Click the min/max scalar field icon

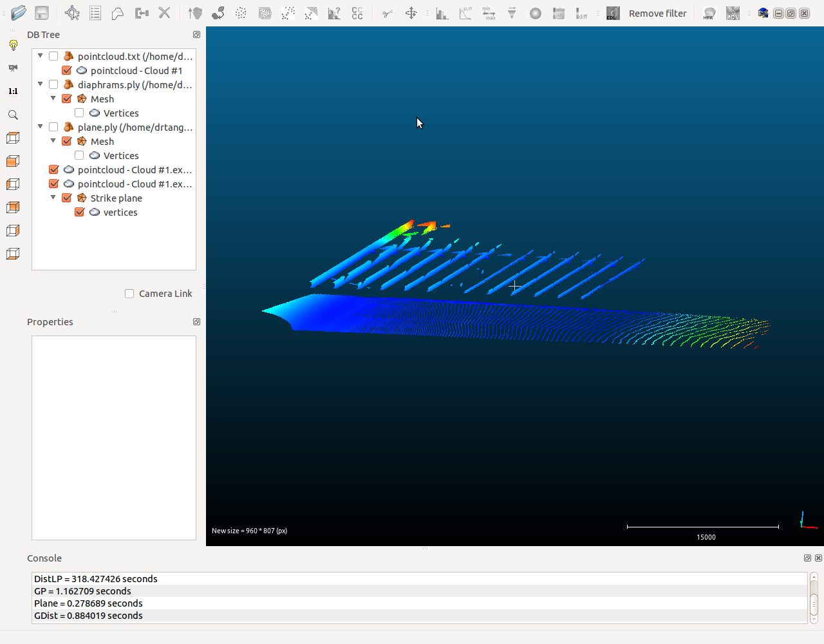click(489, 13)
